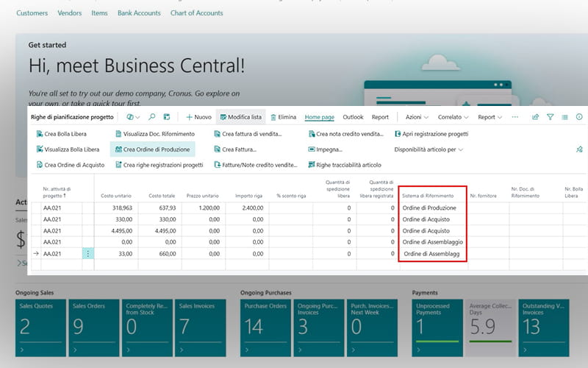
Task: Click Crea Ordine di Produzione
Action: click(152, 149)
